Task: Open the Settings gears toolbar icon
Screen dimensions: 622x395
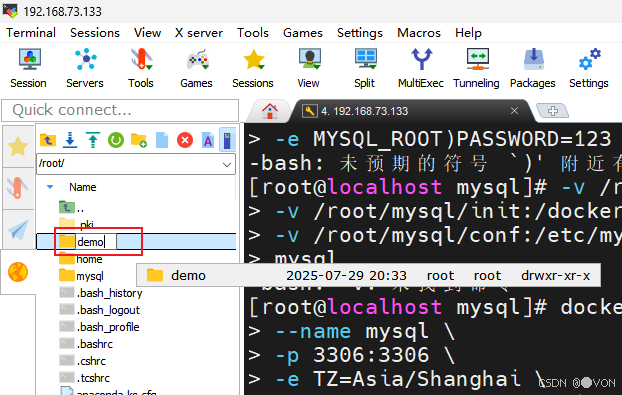Action: [x=589, y=68]
